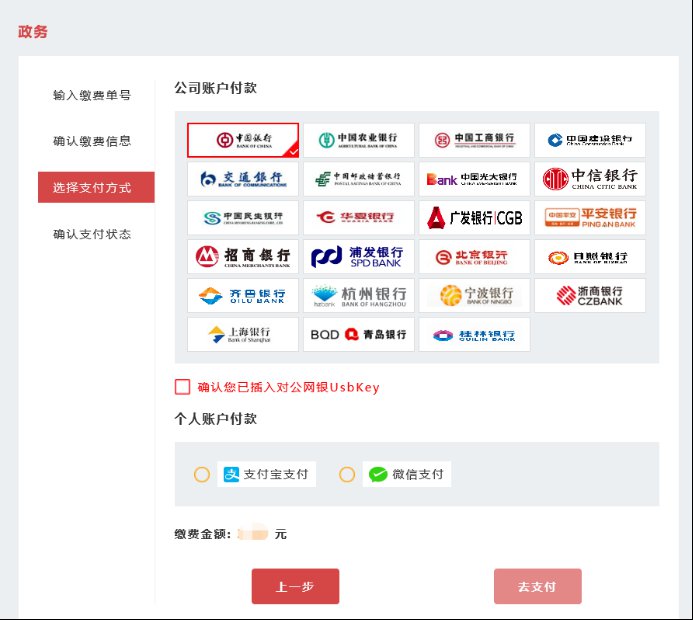The image size is (693, 620).
Task: Select ICBC bank logo
Action: [x=474, y=140]
